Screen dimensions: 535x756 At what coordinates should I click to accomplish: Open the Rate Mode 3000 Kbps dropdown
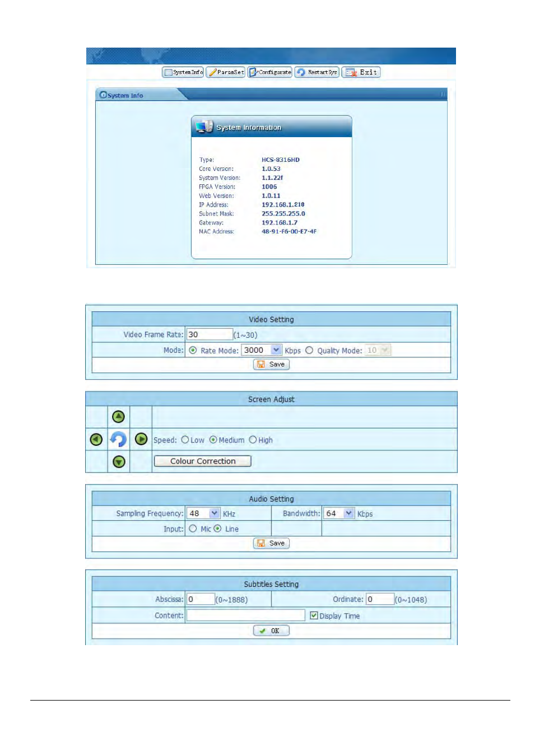tap(262, 350)
